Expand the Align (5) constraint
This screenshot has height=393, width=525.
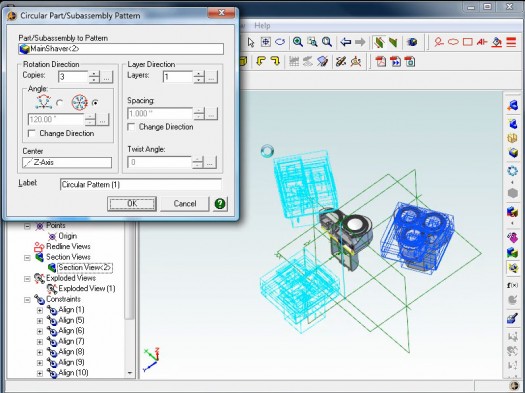[40, 321]
